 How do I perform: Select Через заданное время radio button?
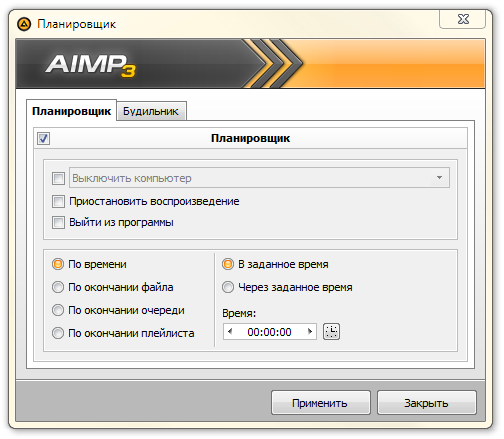[x=228, y=287]
